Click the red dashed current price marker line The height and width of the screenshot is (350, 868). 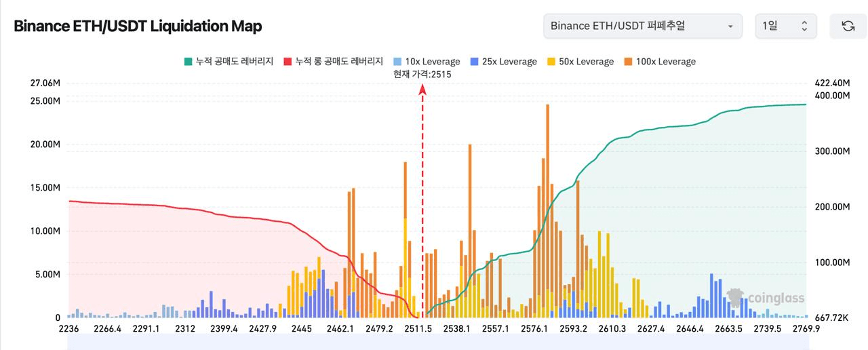point(422,200)
